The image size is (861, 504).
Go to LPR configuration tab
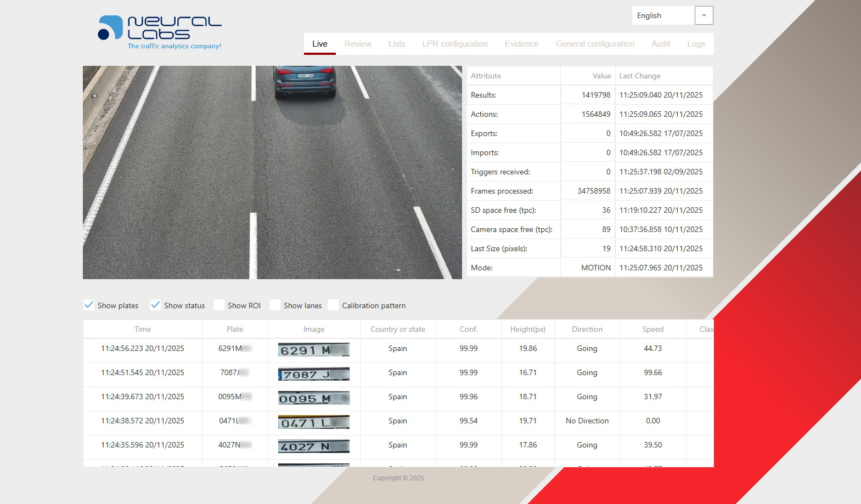(455, 44)
